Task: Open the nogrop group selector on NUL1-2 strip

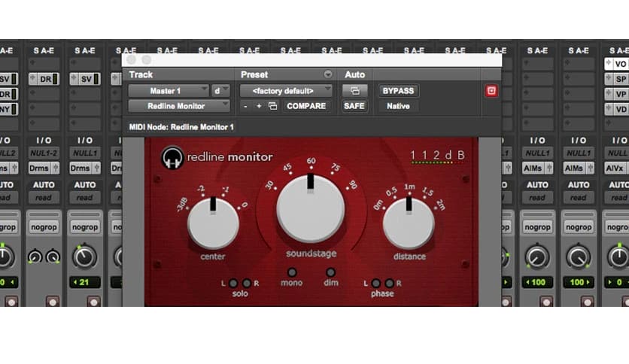Action: point(44,227)
